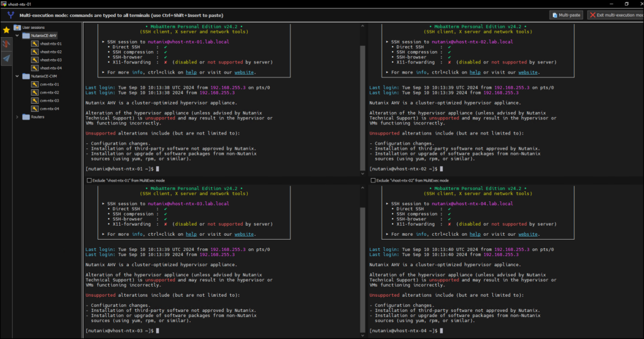The width and height of the screenshot is (644, 339).
Task: Exclude vhost-ntx-02 from MultiExec mode
Action: point(373,181)
